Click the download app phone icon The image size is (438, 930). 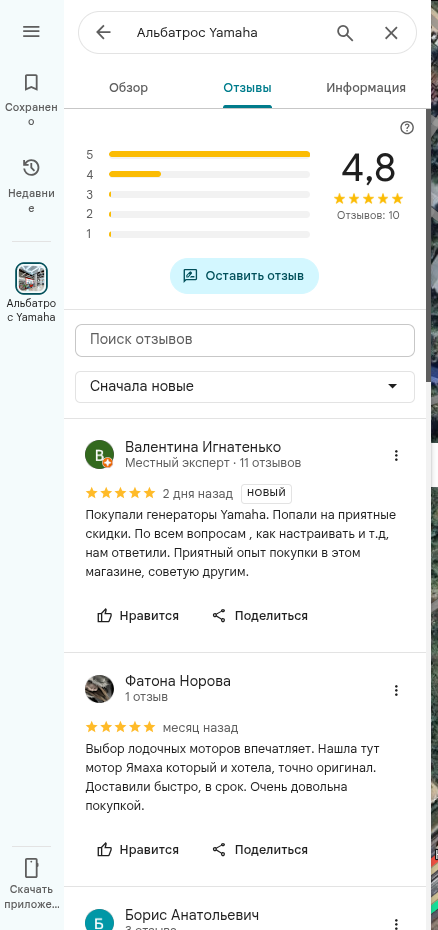point(31,868)
